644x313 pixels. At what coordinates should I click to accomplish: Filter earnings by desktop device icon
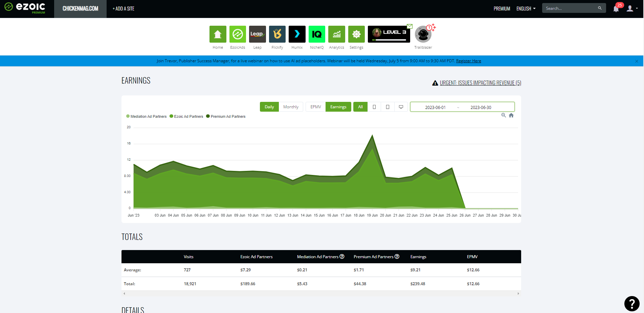(401, 107)
